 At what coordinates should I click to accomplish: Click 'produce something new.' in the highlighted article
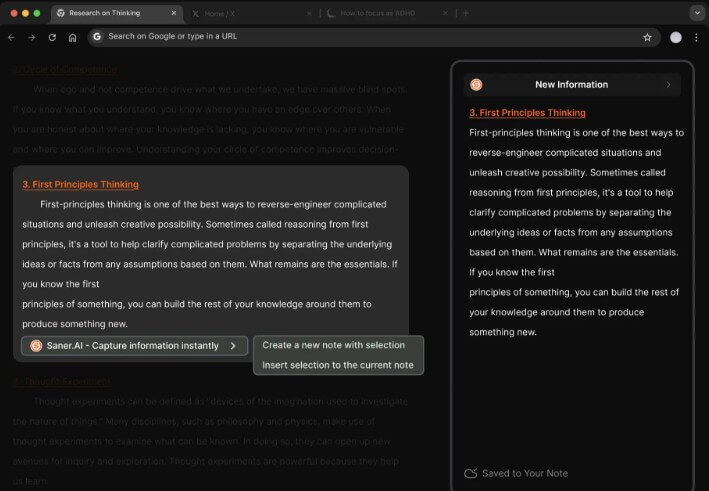click(75, 324)
